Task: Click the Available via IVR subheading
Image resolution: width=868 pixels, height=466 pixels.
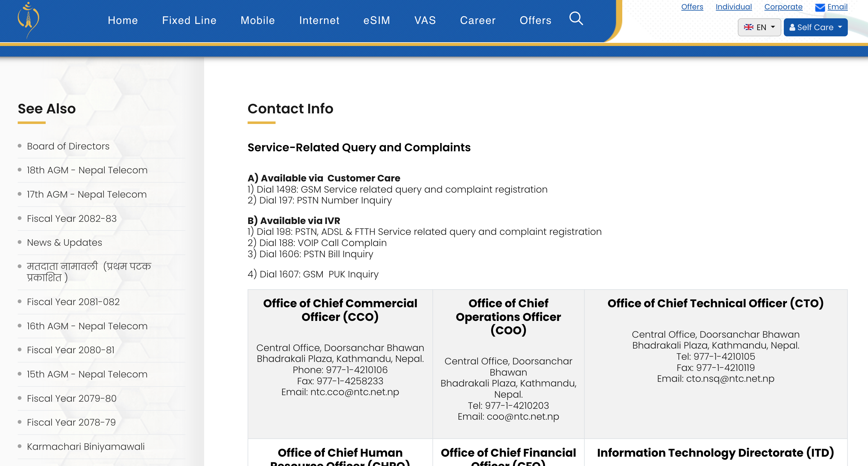Action: pyautogui.click(x=294, y=221)
